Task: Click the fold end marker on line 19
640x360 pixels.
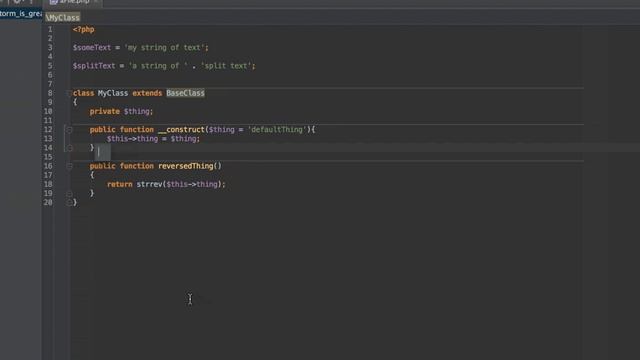Action: click(69, 193)
